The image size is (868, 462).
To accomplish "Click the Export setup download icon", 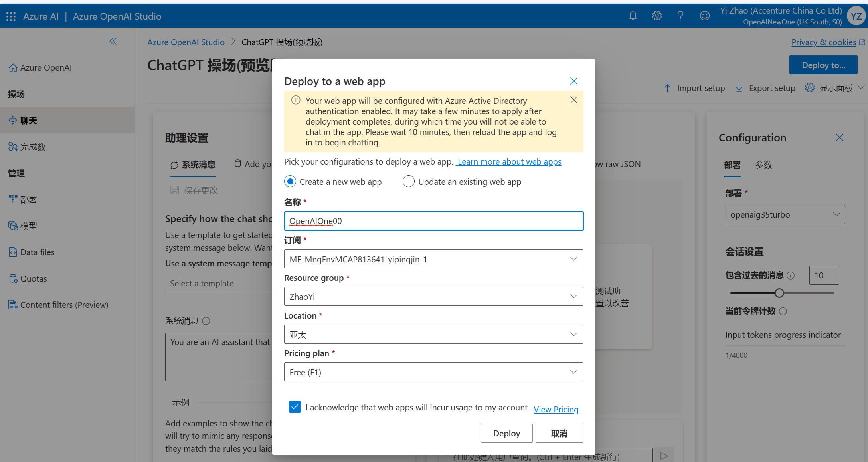I will coord(739,88).
